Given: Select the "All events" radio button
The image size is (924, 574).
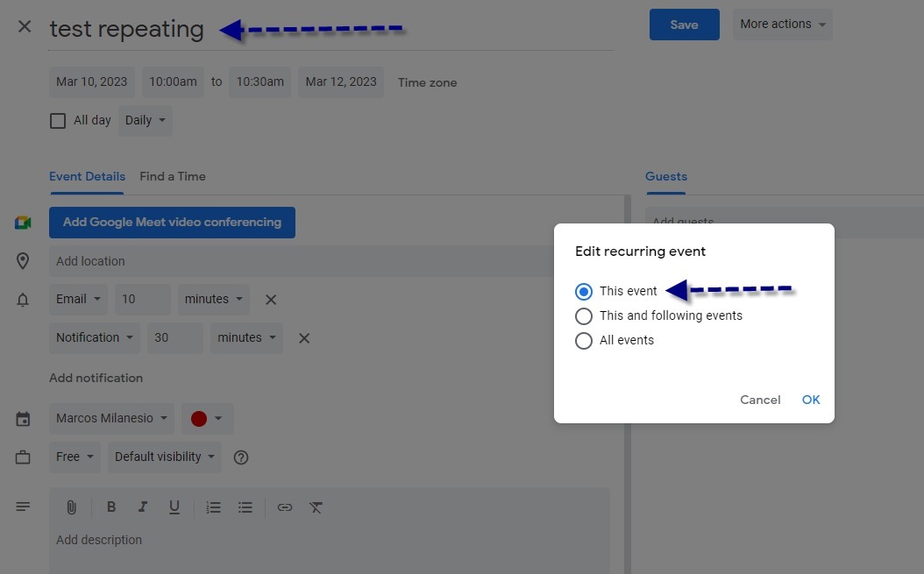Looking at the screenshot, I should tap(584, 341).
